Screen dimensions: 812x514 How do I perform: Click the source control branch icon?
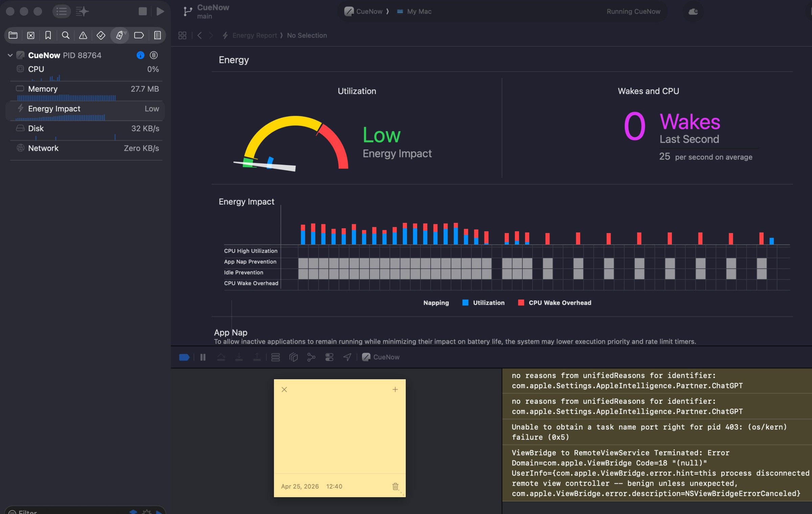(x=187, y=11)
